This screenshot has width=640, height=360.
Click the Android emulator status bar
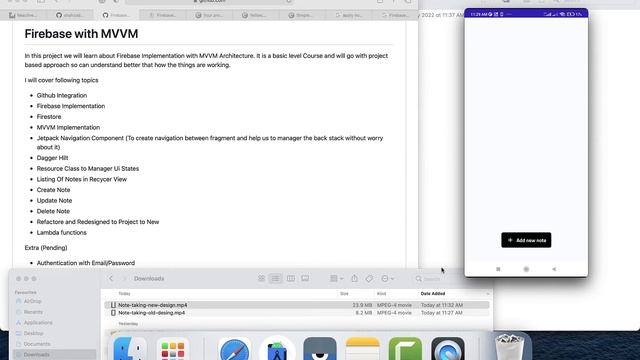point(526,14)
